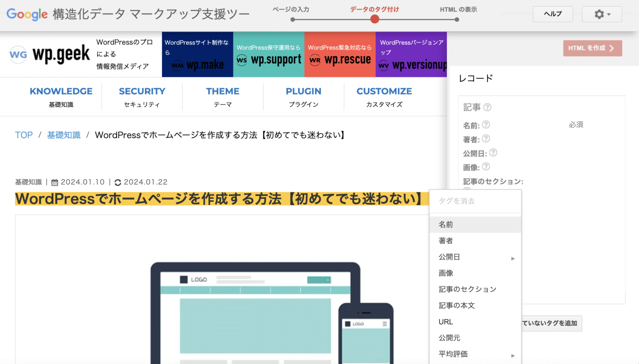Click the update icon next to 2024.01.22
639x364 pixels.
(x=117, y=182)
